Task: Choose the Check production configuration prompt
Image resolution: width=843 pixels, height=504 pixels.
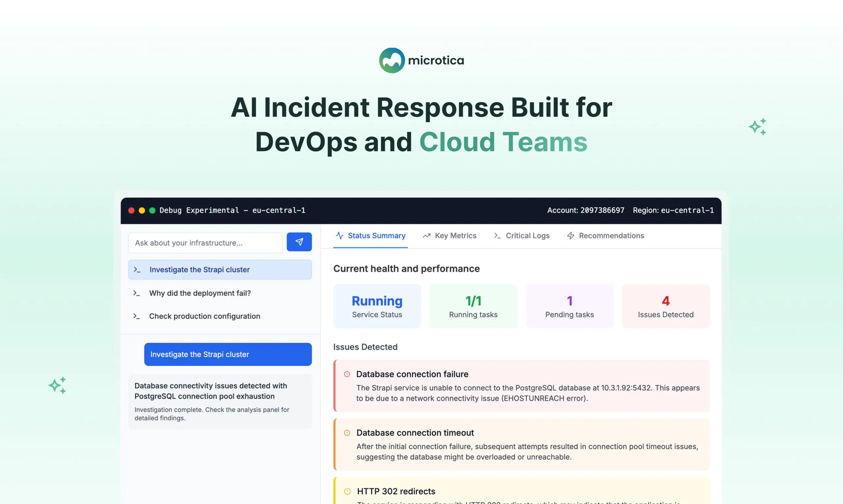Action: pos(204,316)
